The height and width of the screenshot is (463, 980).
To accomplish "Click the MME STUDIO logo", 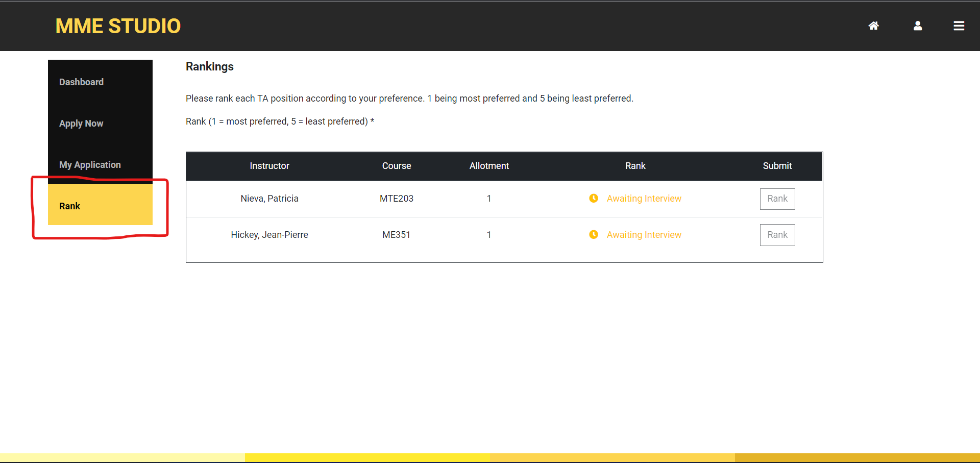I will click(118, 26).
